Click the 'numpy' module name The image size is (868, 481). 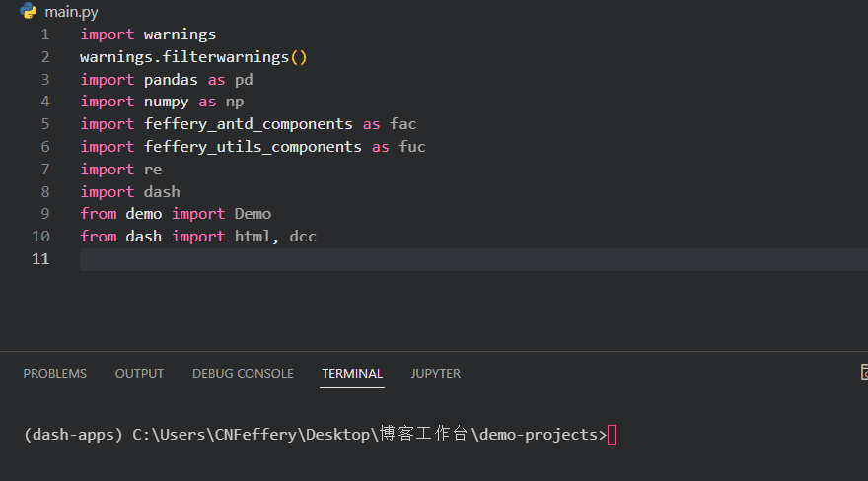tap(166, 103)
